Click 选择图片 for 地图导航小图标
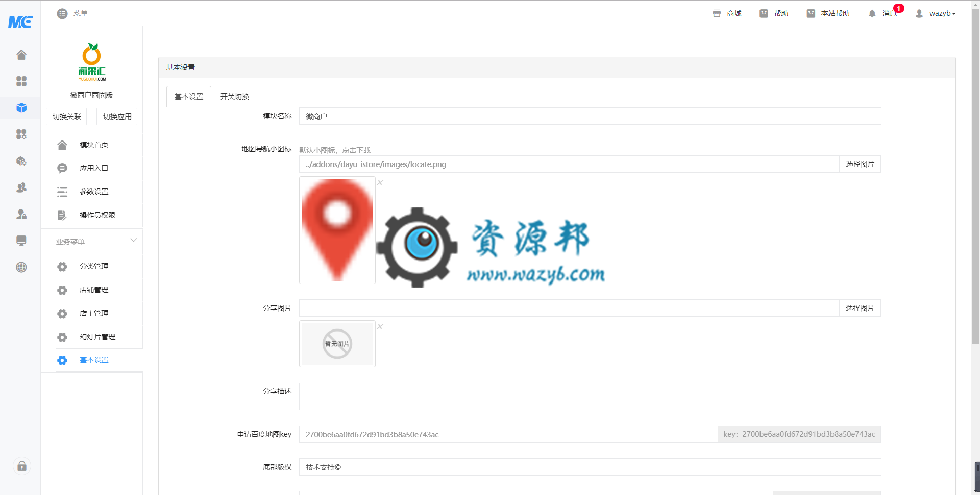The height and width of the screenshot is (495, 980). (x=860, y=164)
